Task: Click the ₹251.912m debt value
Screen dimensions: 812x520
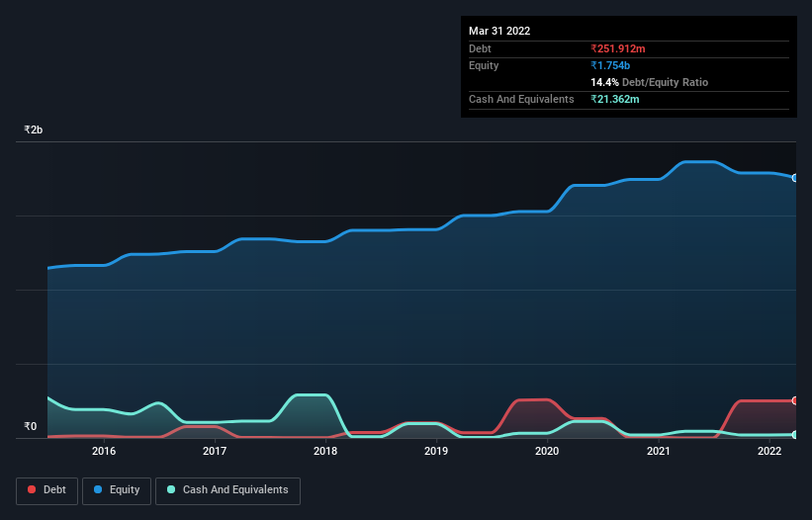Action: click(x=618, y=48)
